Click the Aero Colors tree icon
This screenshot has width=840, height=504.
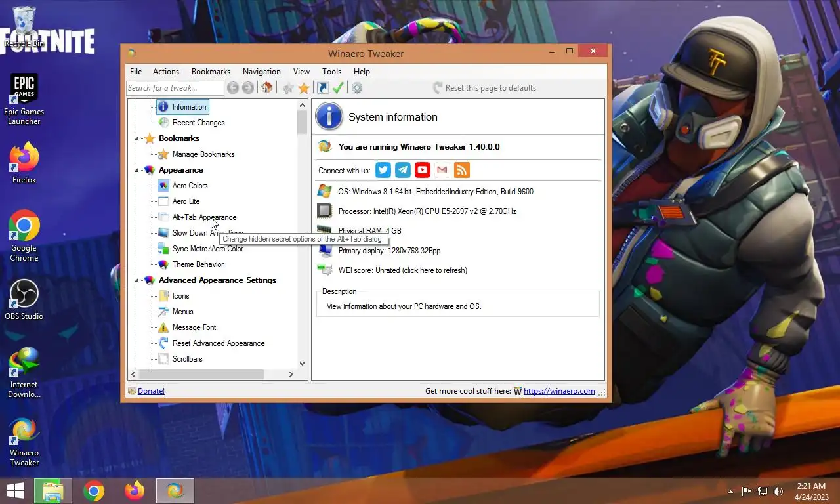coord(163,186)
